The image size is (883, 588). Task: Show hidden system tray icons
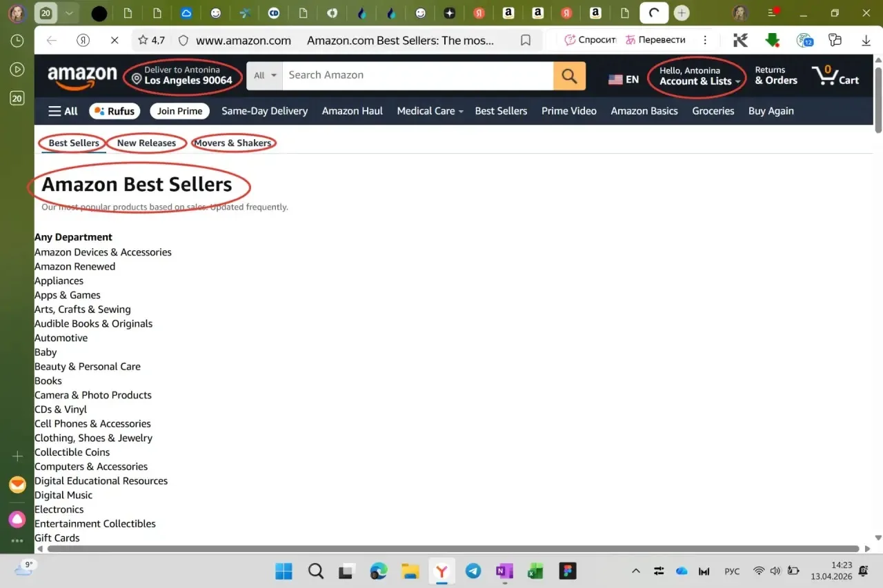(x=636, y=571)
